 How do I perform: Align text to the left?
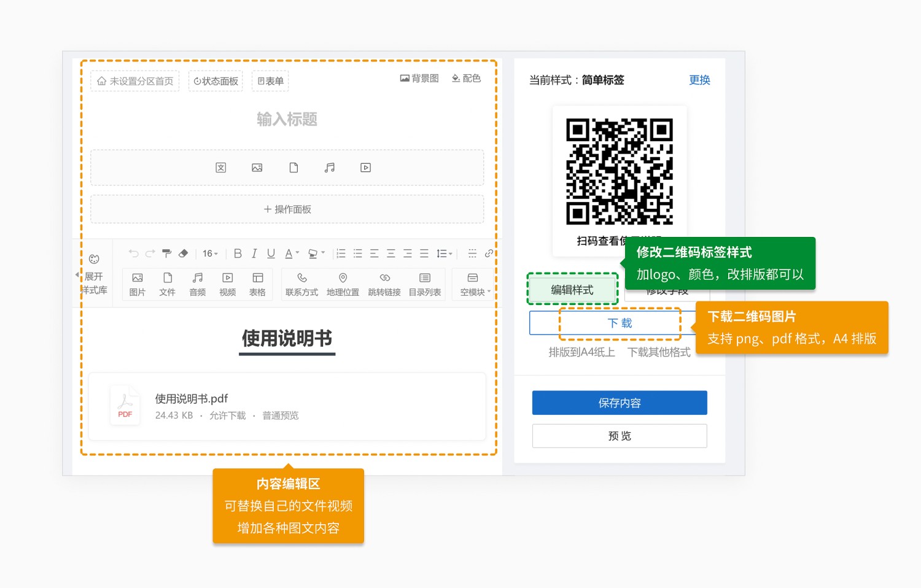click(x=374, y=253)
